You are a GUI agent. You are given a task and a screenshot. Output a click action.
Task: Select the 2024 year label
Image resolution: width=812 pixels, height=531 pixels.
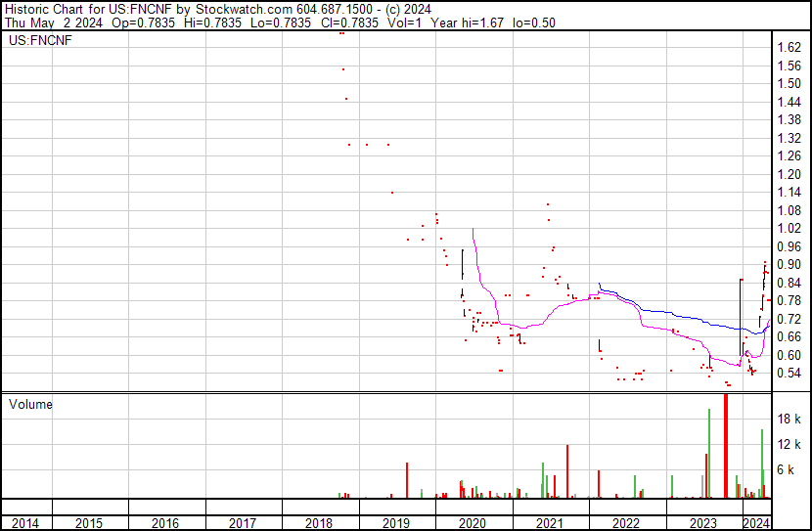[756, 523]
